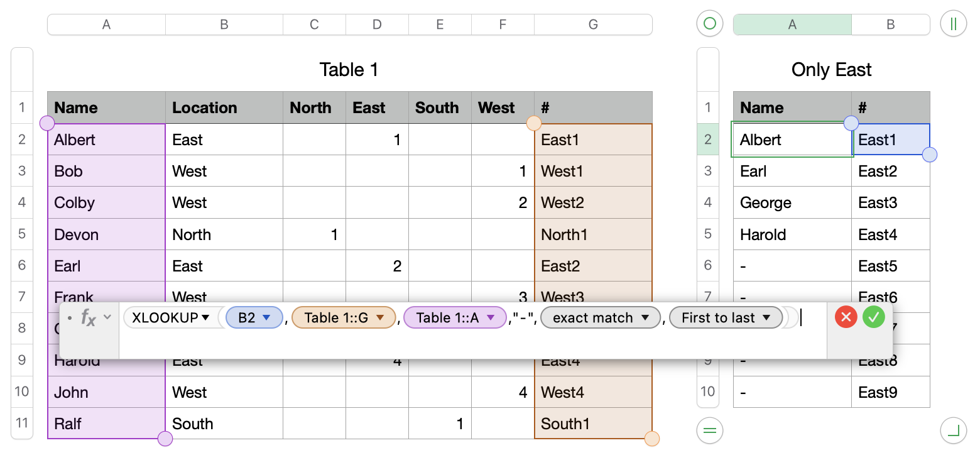Click the add-columns handle of Only East table
This screenshot has width=980, height=460.
[x=953, y=24]
